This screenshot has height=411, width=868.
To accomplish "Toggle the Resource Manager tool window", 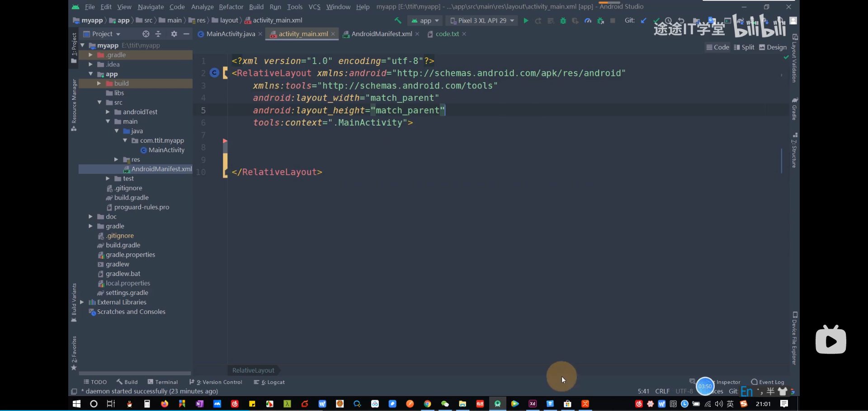I will (74, 105).
